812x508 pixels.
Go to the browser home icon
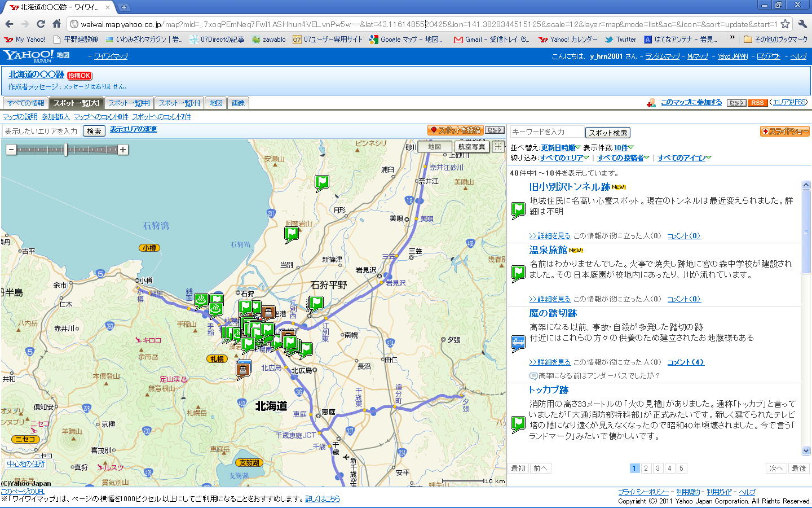tap(56, 24)
